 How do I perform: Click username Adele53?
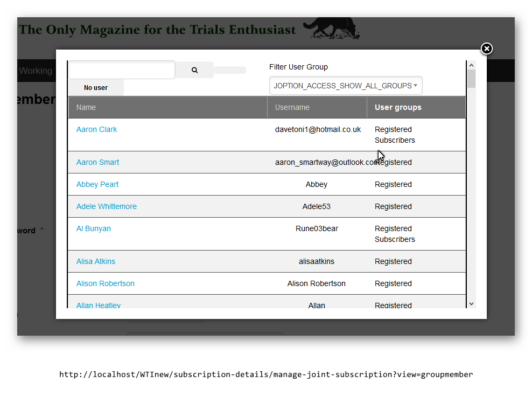316,206
